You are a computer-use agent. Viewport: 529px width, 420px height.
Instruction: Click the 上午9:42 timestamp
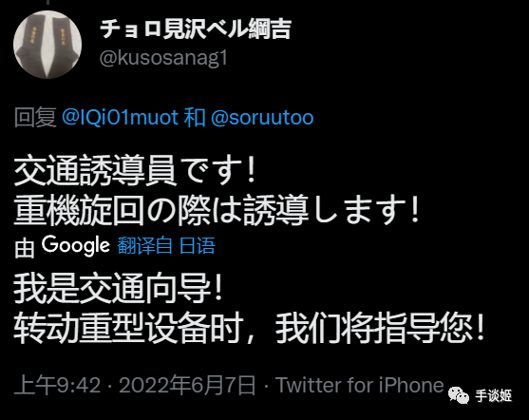click(x=57, y=385)
